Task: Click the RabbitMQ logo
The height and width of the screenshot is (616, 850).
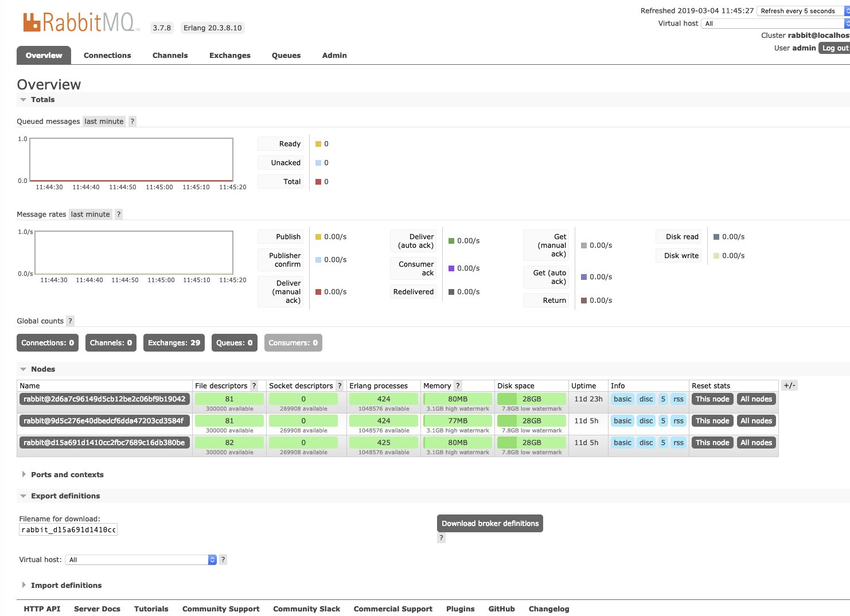Action: [79, 22]
